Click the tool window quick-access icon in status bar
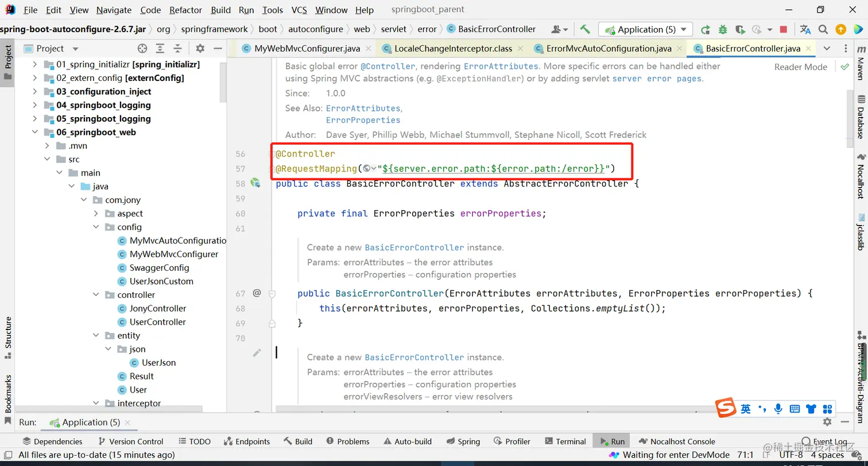Screen dimensions: 868x466 (7, 455)
